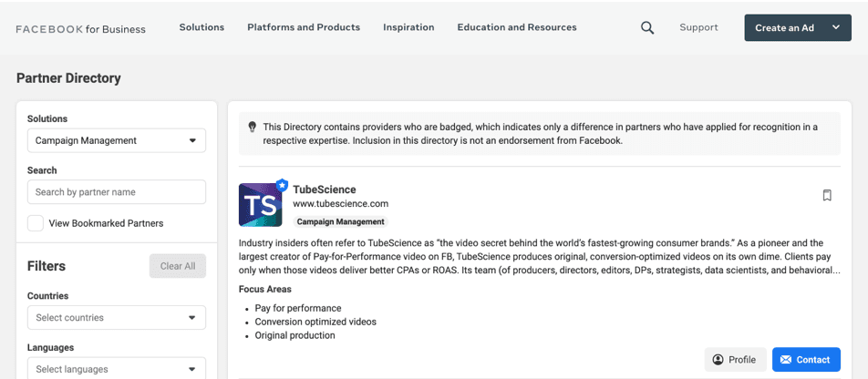
Task: Open Education and Resources menu
Action: (516, 27)
